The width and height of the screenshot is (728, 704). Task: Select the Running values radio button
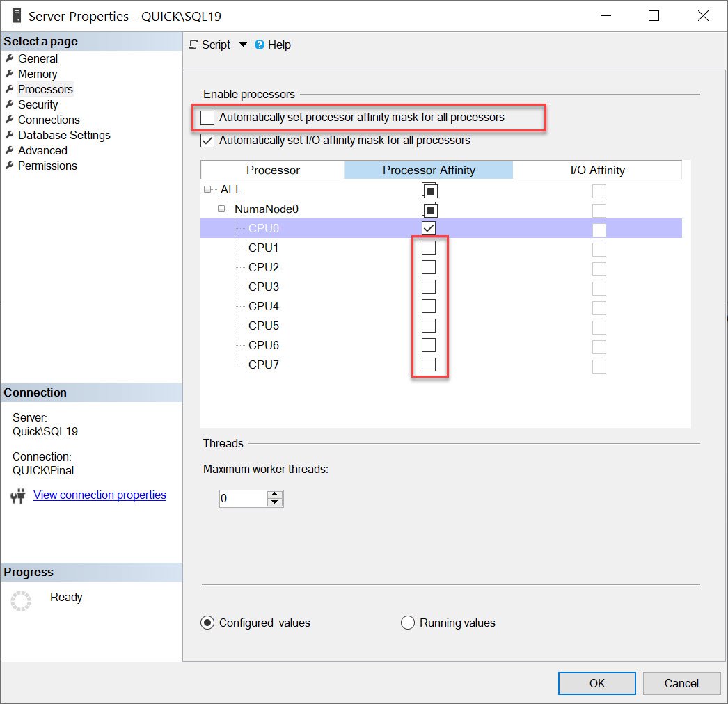click(408, 623)
